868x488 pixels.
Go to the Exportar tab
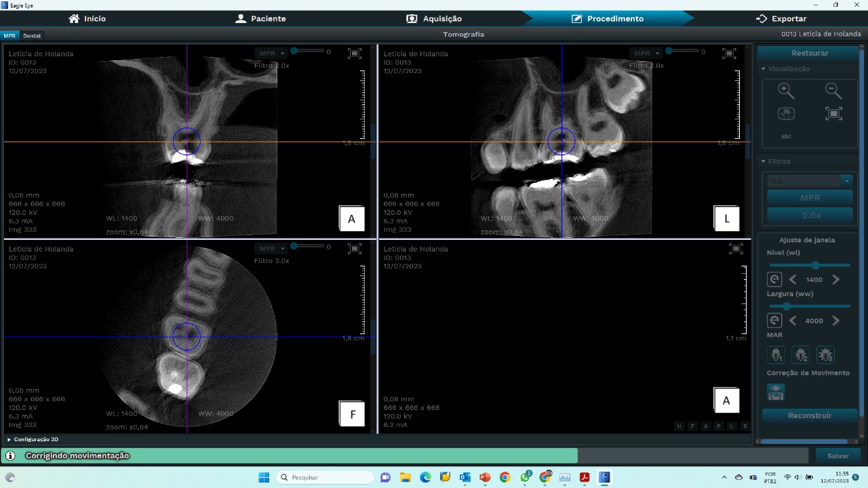[x=781, y=19]
